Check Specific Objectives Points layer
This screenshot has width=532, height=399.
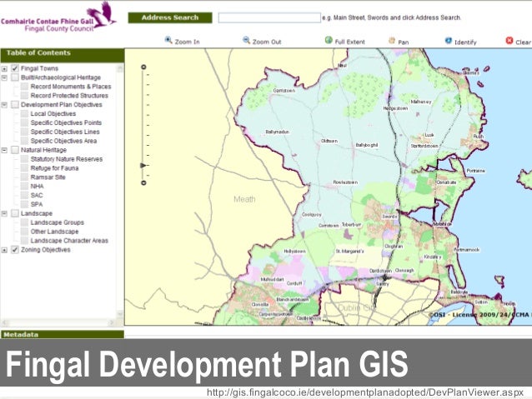24,122
